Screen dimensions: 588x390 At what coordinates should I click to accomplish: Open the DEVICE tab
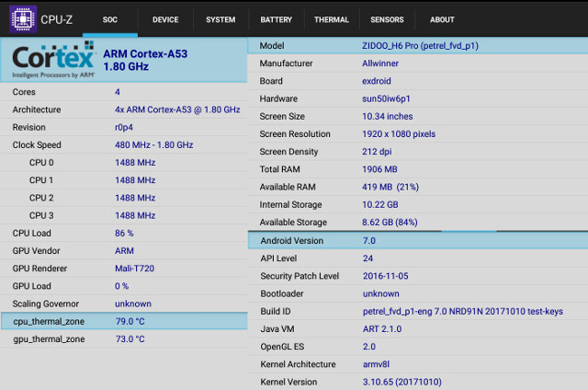165,19
